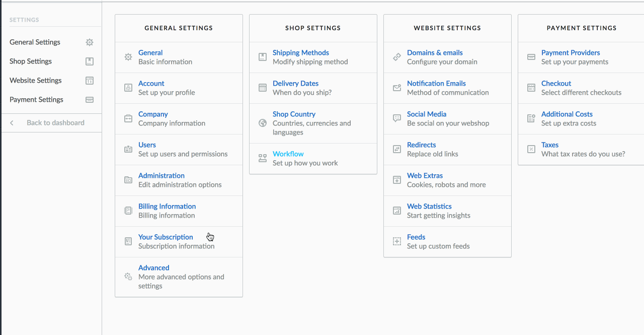Click the percent icon next to Taxes
This screenshot has height=335, width=644.
(531, 149)
